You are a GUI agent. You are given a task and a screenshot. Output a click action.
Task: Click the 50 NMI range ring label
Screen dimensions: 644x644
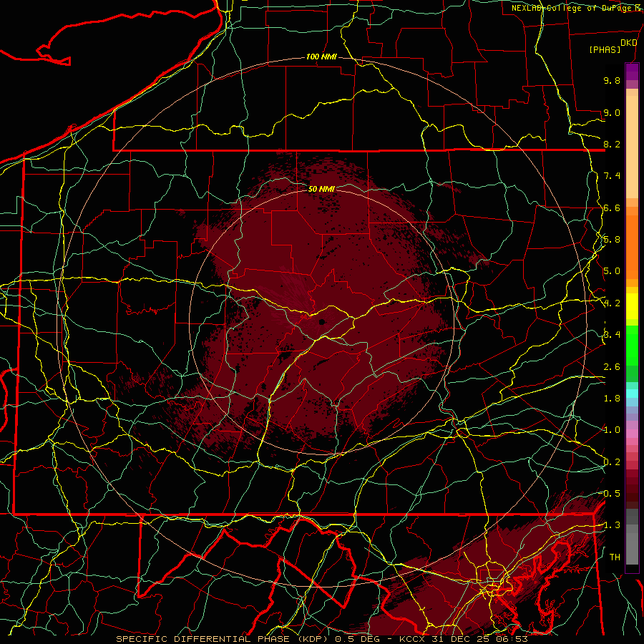(321, 189)
